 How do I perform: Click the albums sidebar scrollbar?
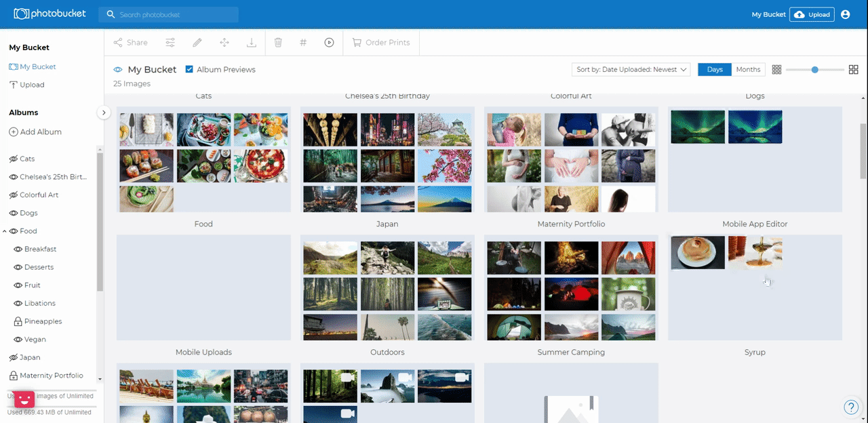[x=100, y=221]
